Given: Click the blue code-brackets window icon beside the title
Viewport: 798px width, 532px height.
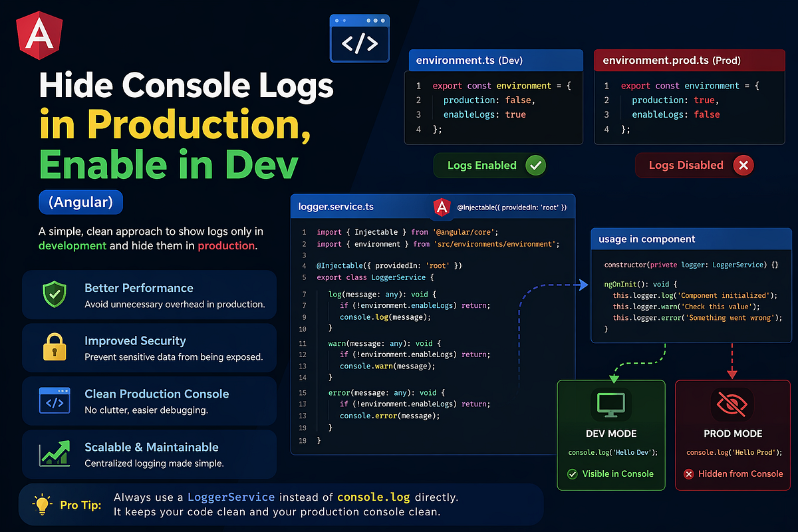Looking at the screenshot, I should point(359,39).
